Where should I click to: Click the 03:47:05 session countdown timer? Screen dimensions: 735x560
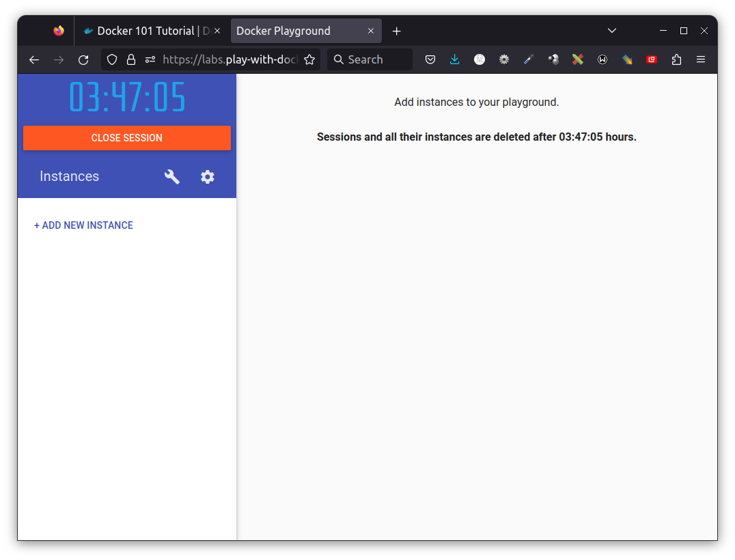pos(127,98)
